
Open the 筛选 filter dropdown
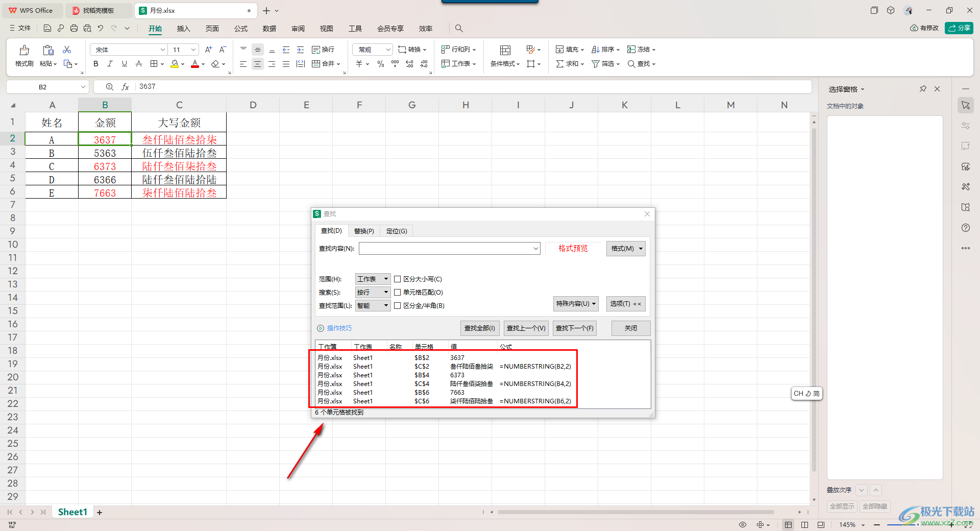click(606, 64)
